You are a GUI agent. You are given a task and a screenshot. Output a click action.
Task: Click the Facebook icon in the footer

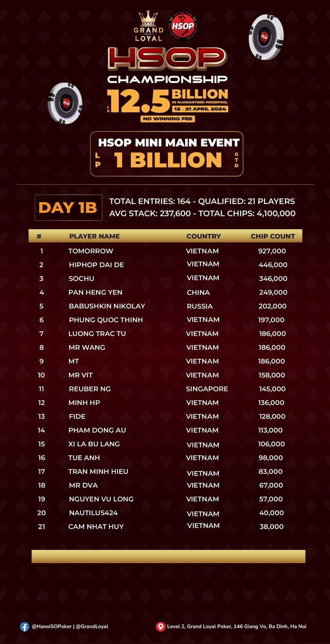point(25,626)
